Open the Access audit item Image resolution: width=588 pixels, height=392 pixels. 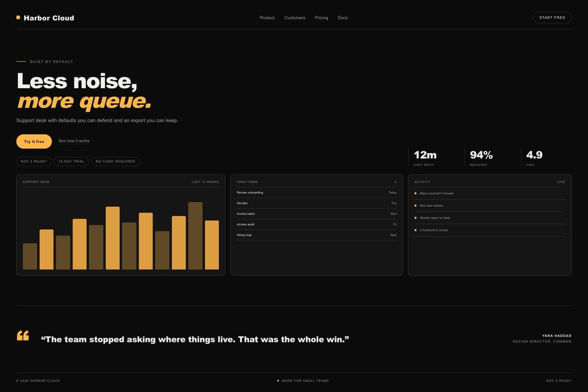tap(317, 224)
